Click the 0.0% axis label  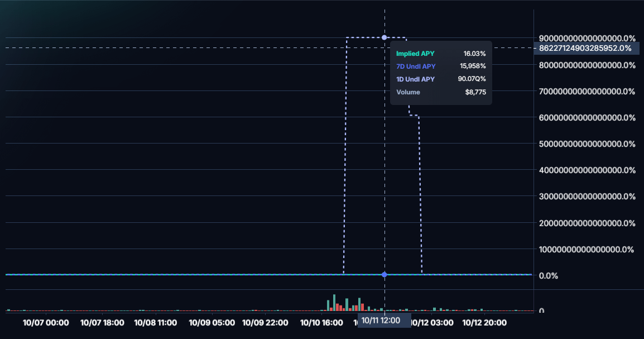coord(549,276)
